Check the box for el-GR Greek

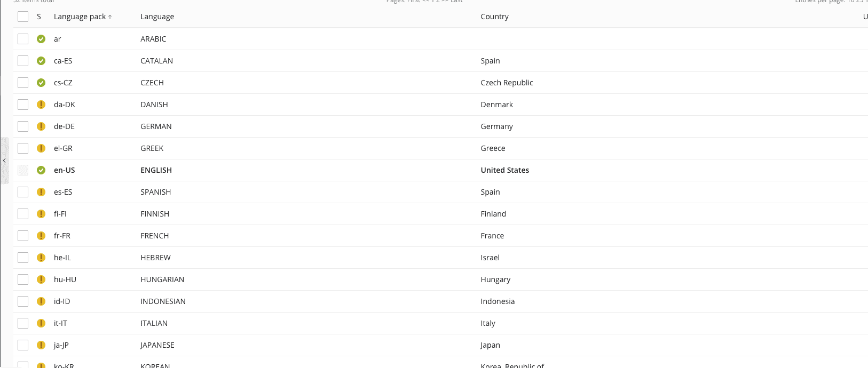coord(23,148)
